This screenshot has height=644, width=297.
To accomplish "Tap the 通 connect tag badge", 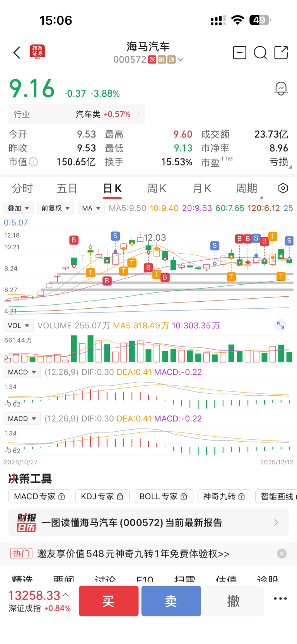I will [x=171, y=60].
